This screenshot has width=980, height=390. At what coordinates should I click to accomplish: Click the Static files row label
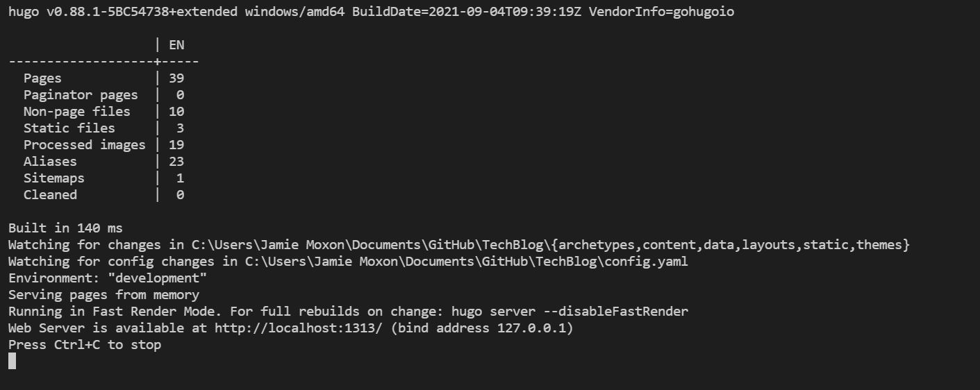69,128
